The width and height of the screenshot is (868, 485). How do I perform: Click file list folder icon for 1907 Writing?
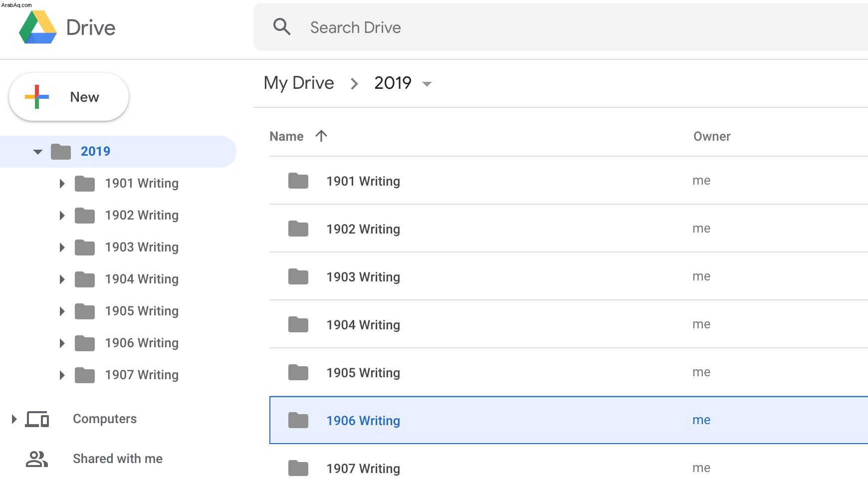298,468
